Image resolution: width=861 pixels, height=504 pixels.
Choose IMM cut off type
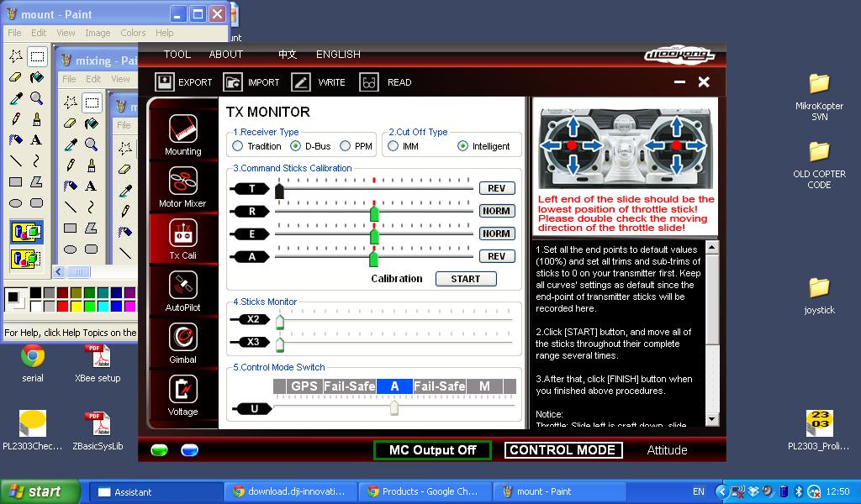(393, 146)
